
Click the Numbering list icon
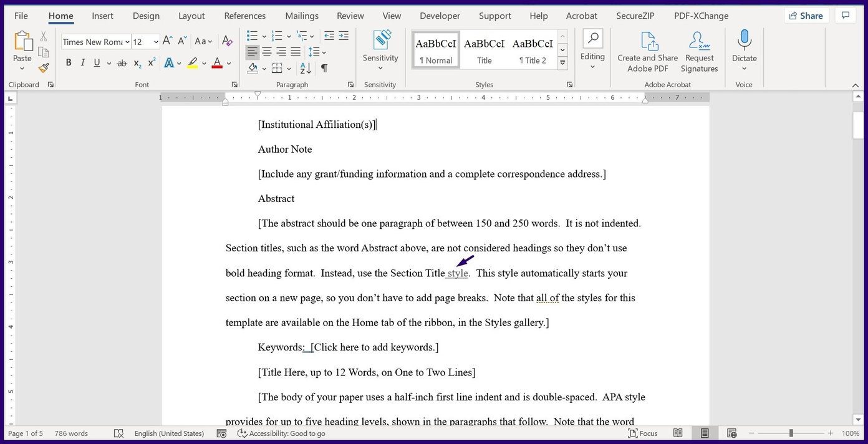(277, 36)
